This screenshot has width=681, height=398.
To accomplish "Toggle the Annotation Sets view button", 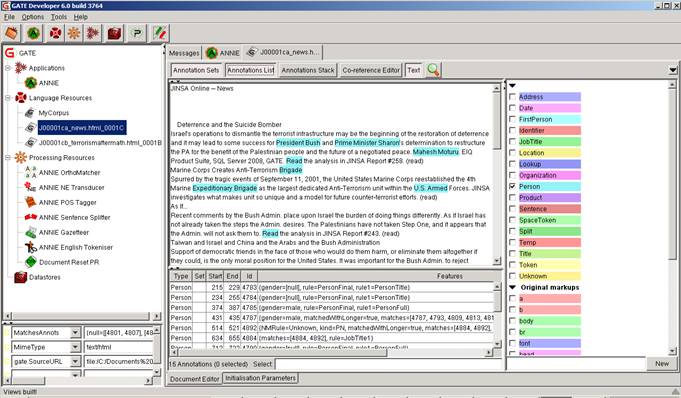I will click(x=196, y=70).
